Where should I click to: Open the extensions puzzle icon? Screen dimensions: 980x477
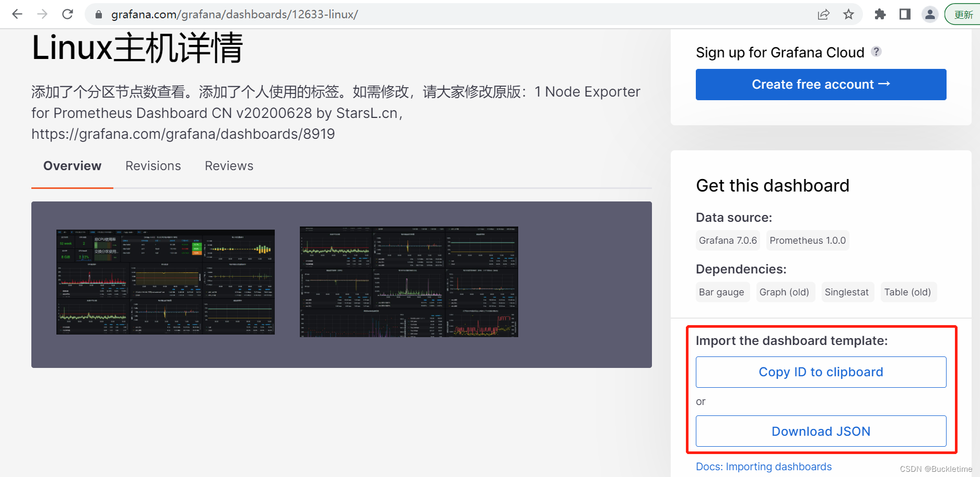880,15
